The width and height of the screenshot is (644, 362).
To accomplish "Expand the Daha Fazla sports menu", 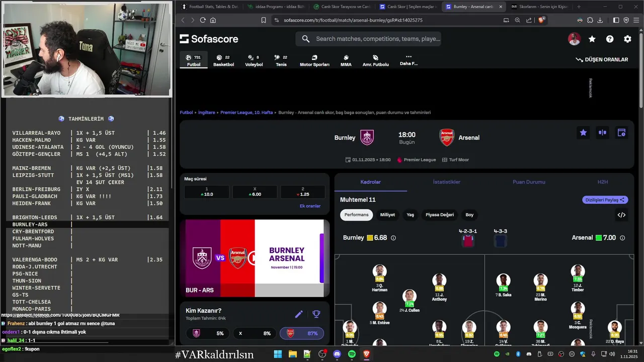I will point(409,60).
